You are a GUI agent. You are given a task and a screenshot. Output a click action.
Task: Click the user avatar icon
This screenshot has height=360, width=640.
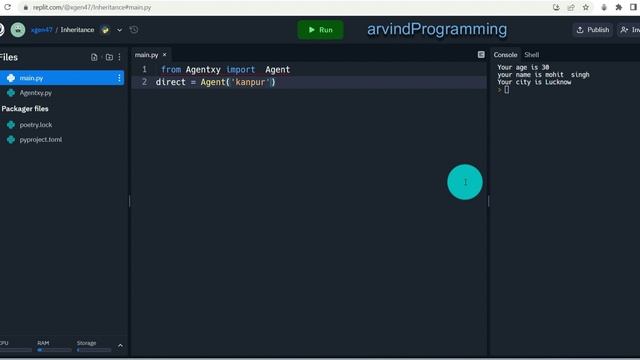click(18, 30)
